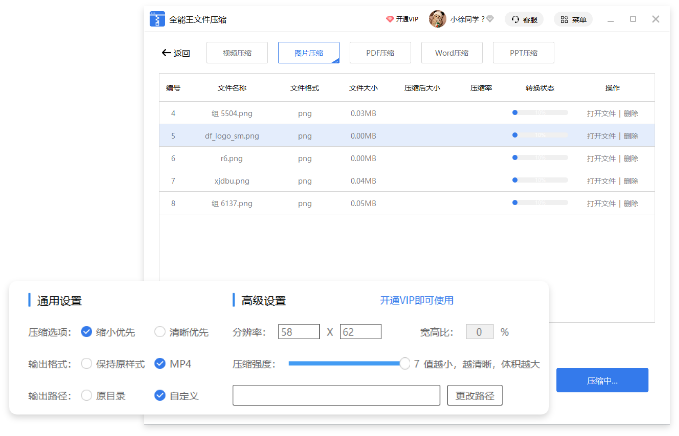Screen dimensions: 679x436
Task: Click 打开文件 for df_logo_sm.png row
Action: [x=601, y=136]
